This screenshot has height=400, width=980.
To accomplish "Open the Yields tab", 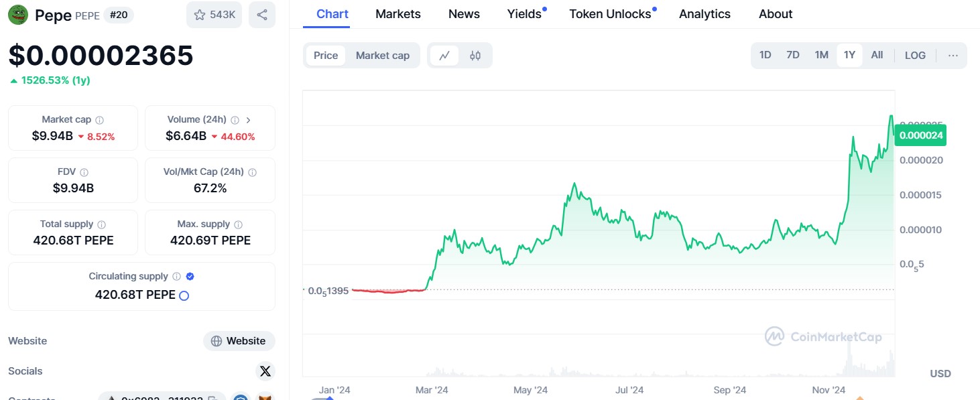I will (x=524, y=14).
